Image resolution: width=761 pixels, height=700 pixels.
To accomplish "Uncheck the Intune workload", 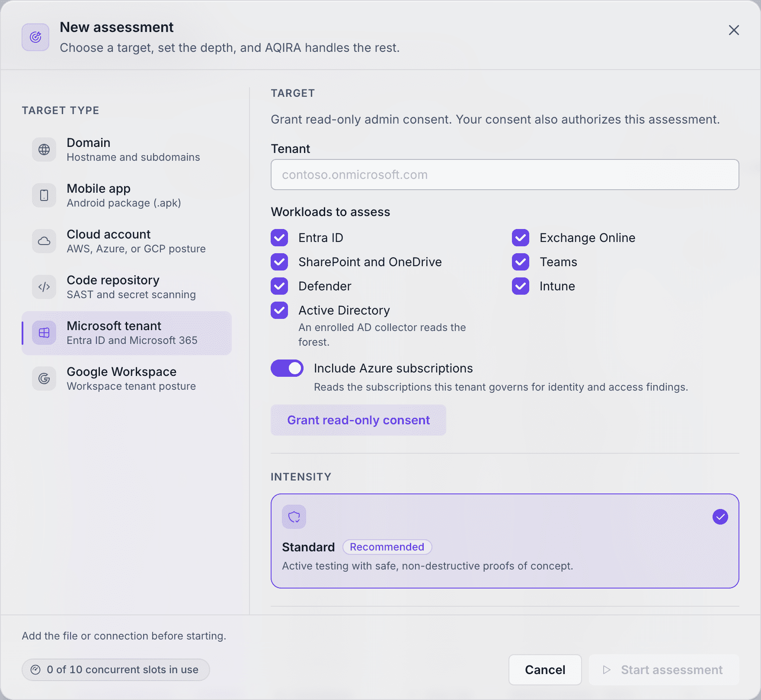I will (x=521, y=286).
